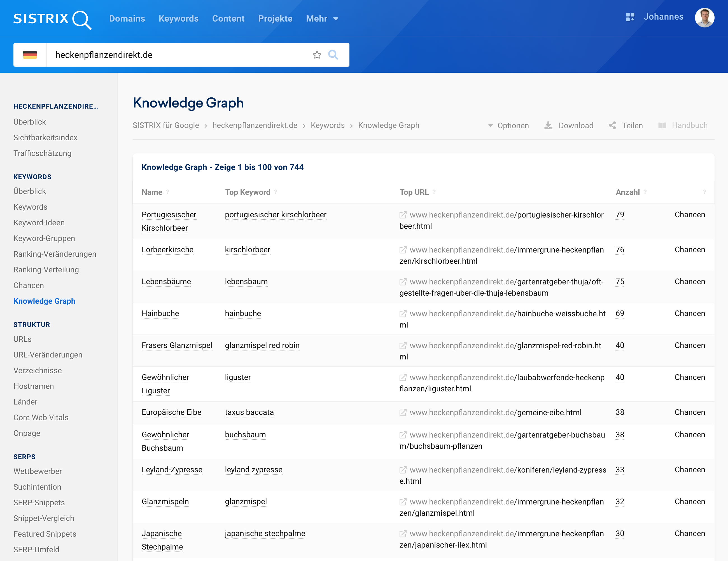
Task: Go to Projekte in top navigation
Action: [275, 19]
